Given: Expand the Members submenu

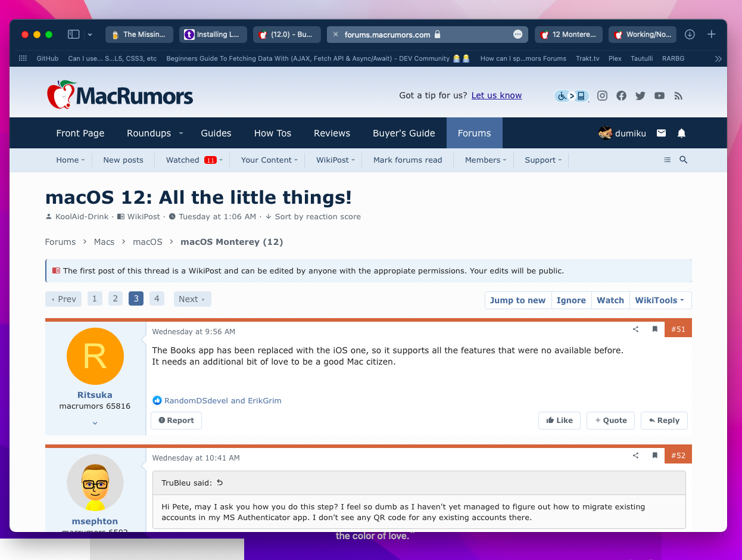Looking at the screenshot, I should pyautogui.click(x=504, y=160).
